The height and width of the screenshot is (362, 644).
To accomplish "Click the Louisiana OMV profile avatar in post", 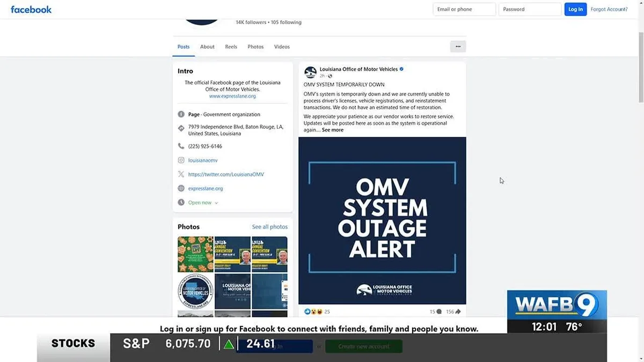I will pyautogui.click(x=310, y=72).
